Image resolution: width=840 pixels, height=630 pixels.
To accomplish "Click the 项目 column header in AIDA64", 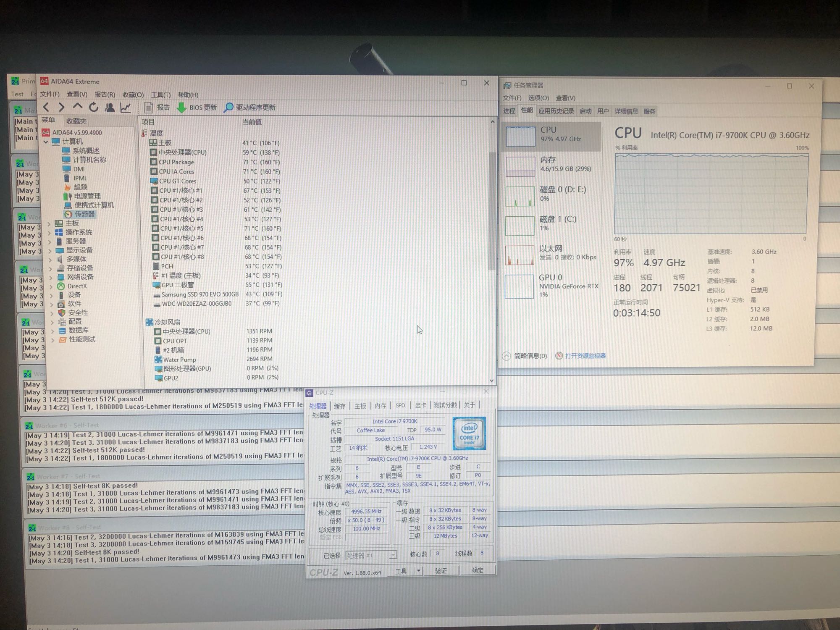I will (x=148, y=122).
